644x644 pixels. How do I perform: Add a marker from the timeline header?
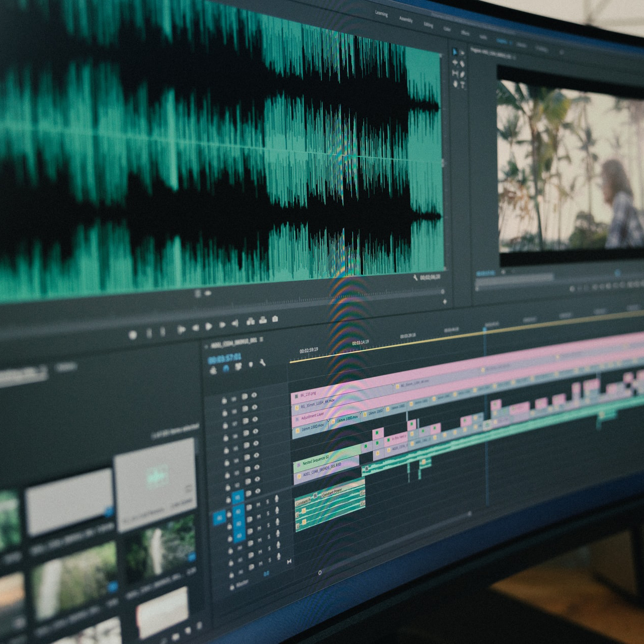tap(251, 364)
